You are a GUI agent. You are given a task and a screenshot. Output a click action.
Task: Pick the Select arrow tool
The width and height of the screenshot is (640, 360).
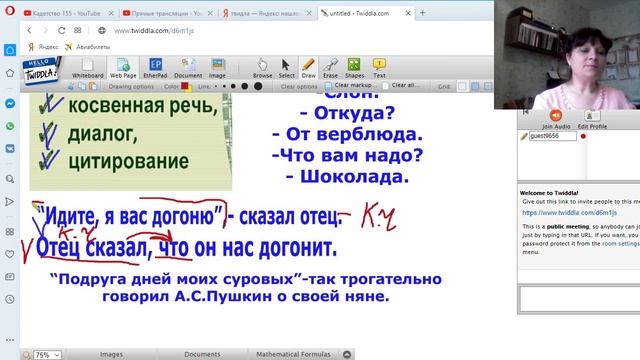pyautogui.click(x=287, y=68)
